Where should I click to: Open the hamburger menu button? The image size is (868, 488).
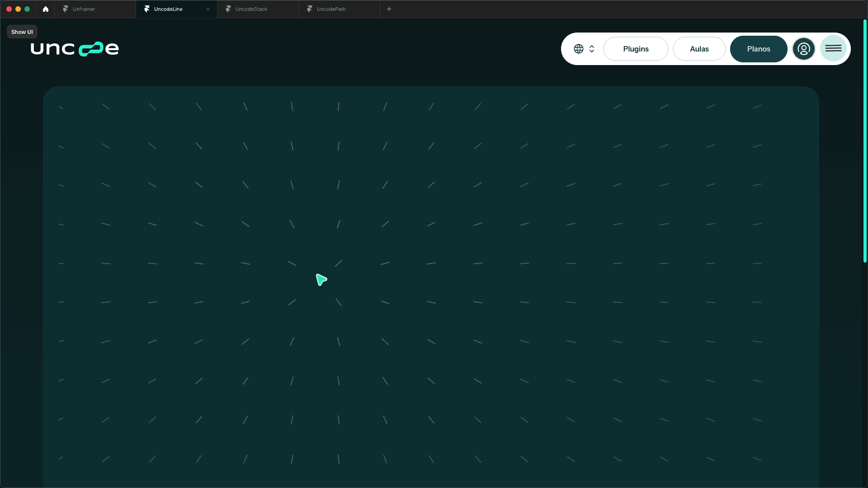[x=833, y=48]
